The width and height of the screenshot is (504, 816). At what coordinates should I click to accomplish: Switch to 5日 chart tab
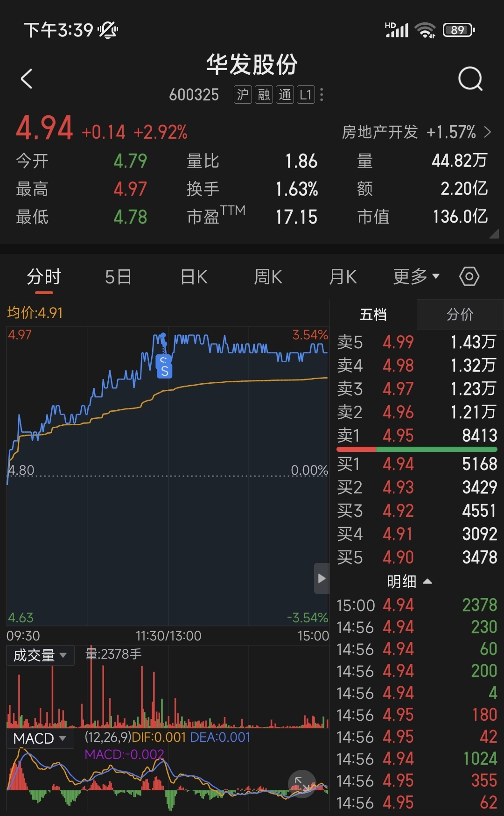[x=118, y=277]
